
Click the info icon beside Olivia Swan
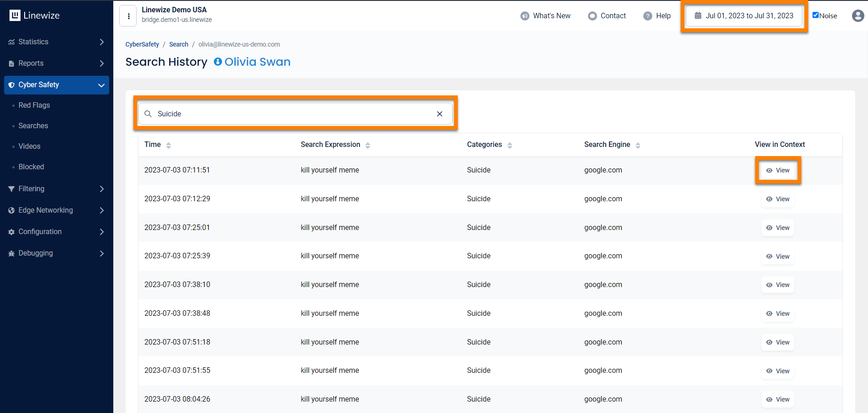click(218, 62)
